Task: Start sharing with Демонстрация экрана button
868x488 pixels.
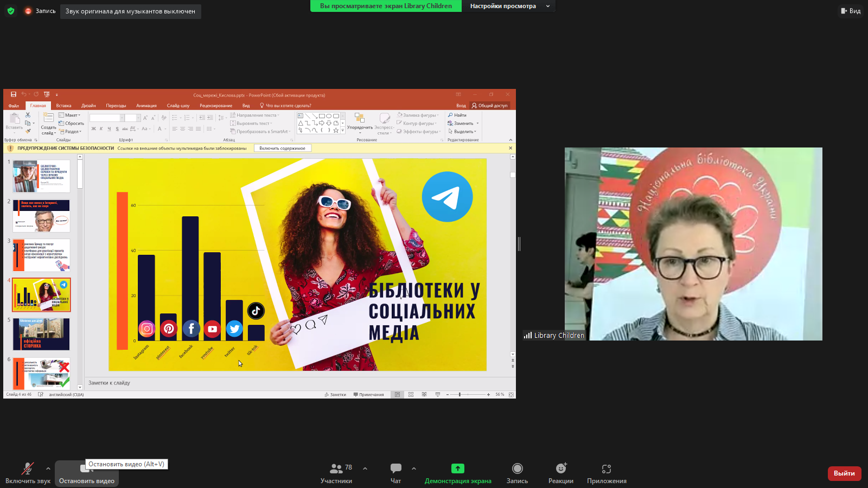Action: (458, 473)
